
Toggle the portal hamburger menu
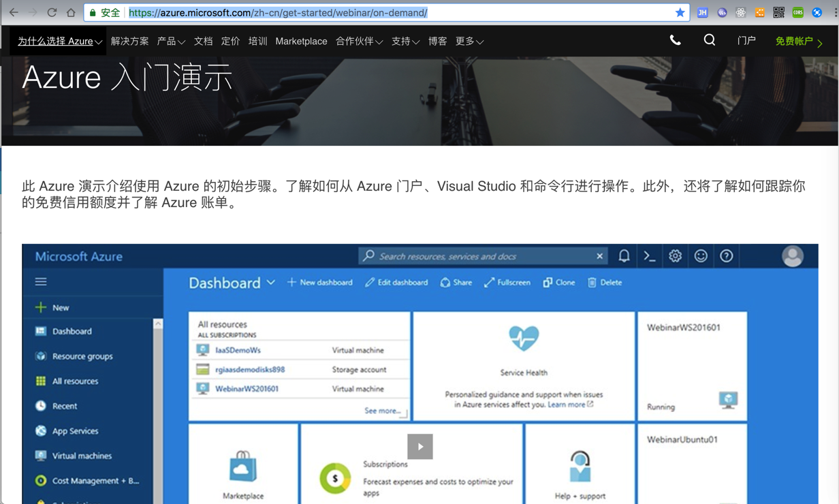click(41, 282)
